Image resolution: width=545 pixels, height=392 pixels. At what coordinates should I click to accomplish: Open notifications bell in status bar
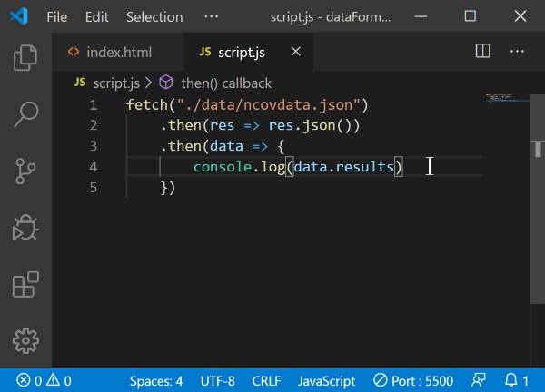[516, 381]
